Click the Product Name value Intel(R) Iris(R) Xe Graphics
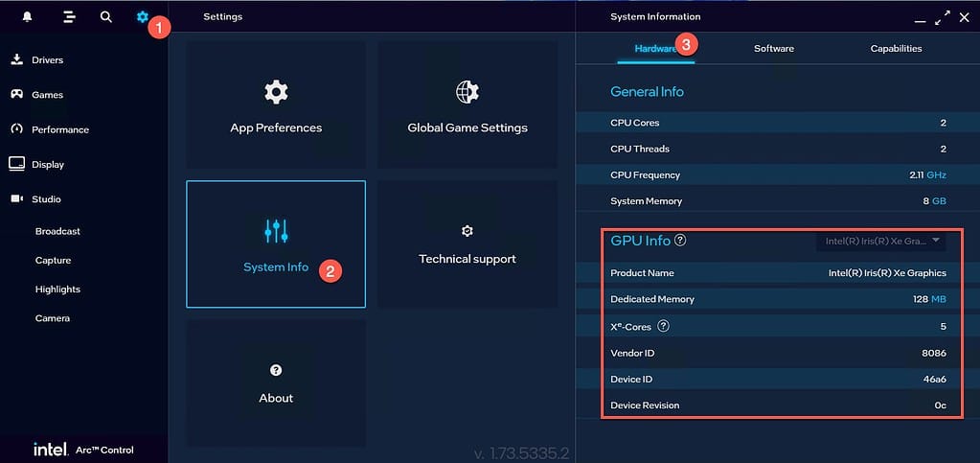Image resolution: width=980 pixels, height=463 pixels. [887, 273]
